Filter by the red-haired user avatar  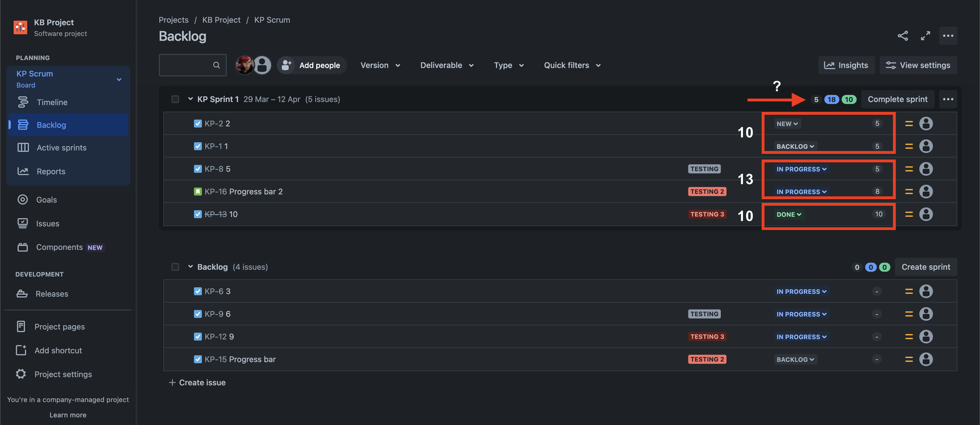[244, 65]
